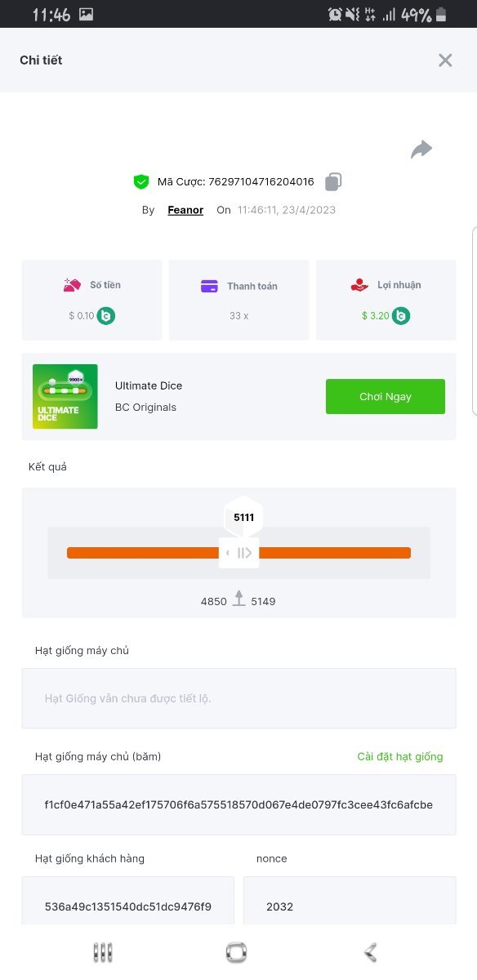Select the hashed server seed field
The image size is (477, 980).
pyautogui.click(x=238, y=804)
